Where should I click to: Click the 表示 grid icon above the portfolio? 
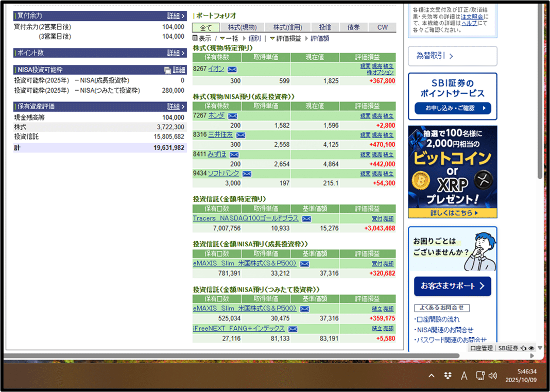(194, 38)
